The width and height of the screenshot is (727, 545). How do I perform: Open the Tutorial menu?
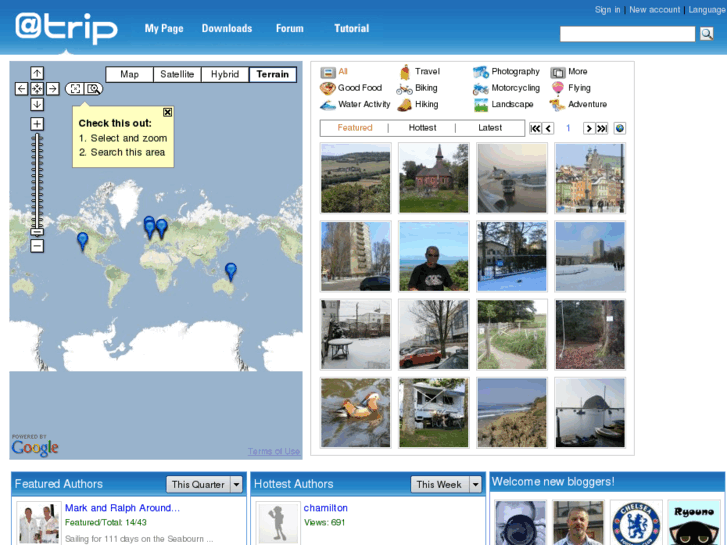pos(352,28)
